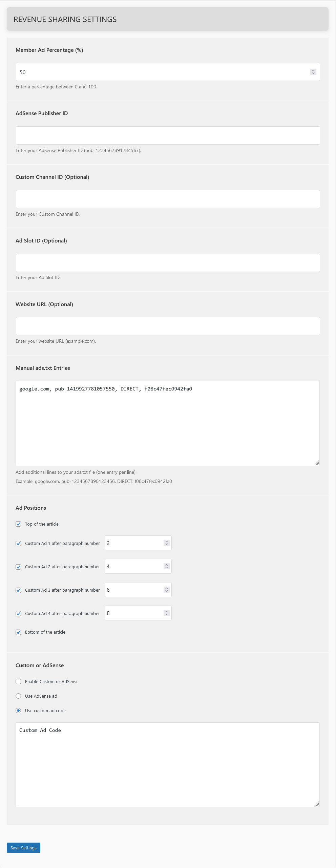Click the Member Ad Percentage spinner arrows
The width and height of the screenshot is (336, 868).
point(313,72)
